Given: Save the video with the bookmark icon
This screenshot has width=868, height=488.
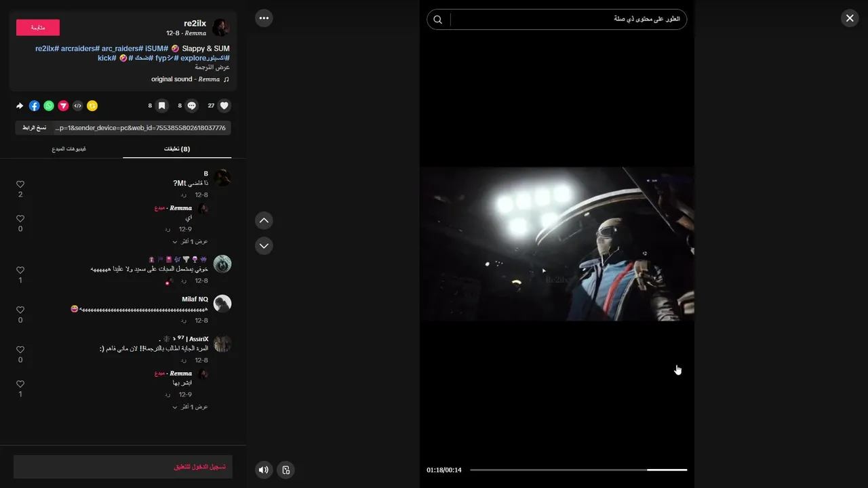Looking at the screenshot, I should (162, 106).
